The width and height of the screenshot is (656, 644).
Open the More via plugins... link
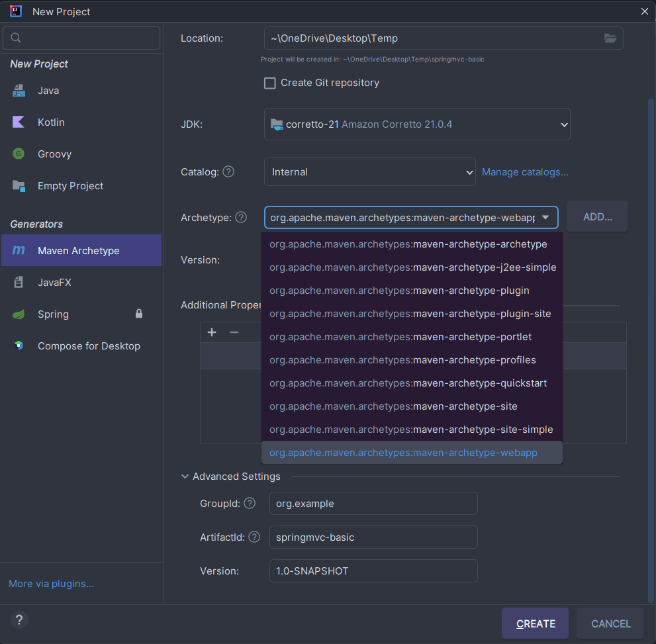(x=51, y=583)
